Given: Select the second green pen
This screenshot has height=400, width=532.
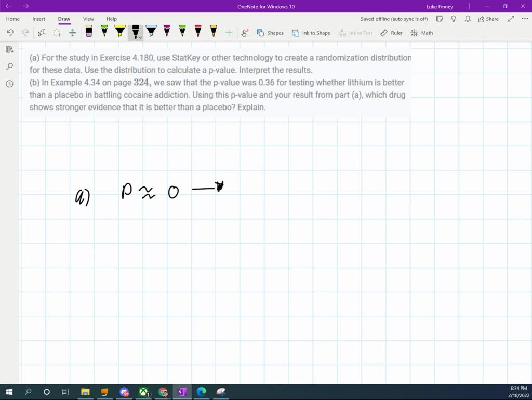Looking at the screenshot, I should [x=182, y=31].
